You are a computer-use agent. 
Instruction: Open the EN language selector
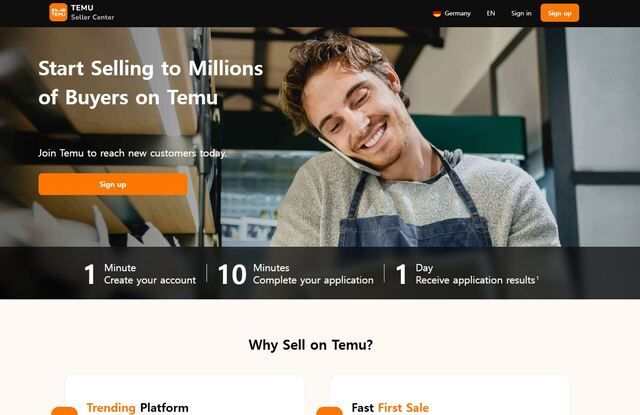491,13
